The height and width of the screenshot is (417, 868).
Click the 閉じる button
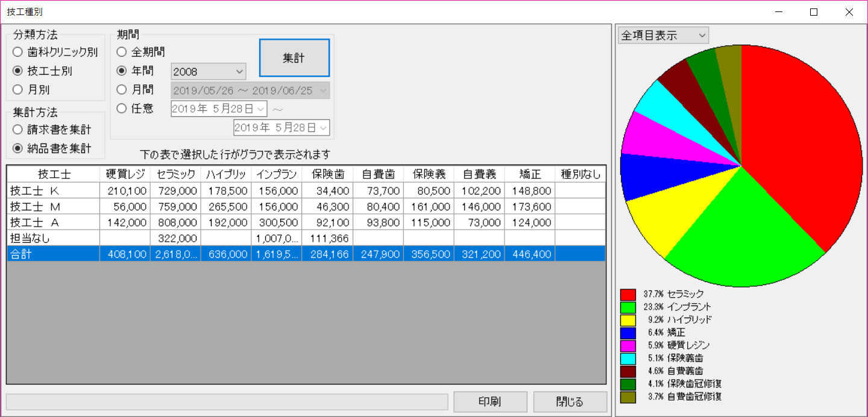click(570, 402)
